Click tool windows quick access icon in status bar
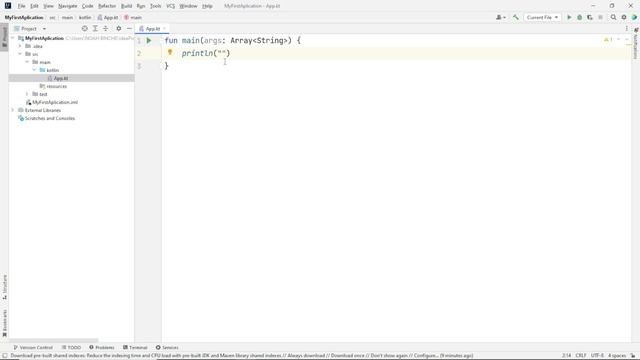Image resolution: width=640 pixels, height=360 pixels. point(4,356)
